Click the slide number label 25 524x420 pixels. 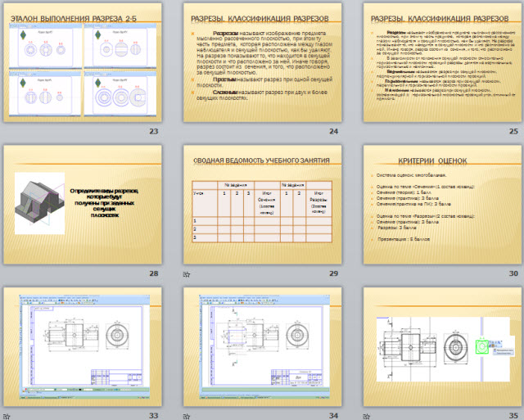pyautogui.click(x=513, y=131)
